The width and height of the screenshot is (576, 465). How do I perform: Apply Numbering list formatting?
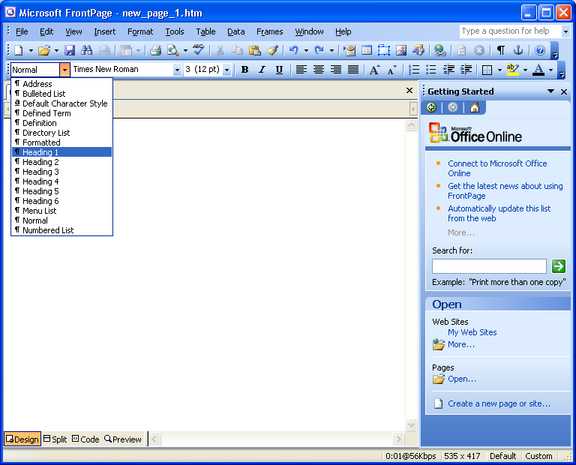414,69
